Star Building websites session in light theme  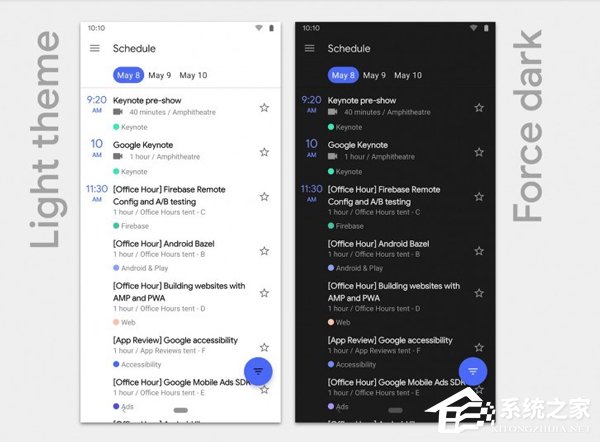coord(264,293)
